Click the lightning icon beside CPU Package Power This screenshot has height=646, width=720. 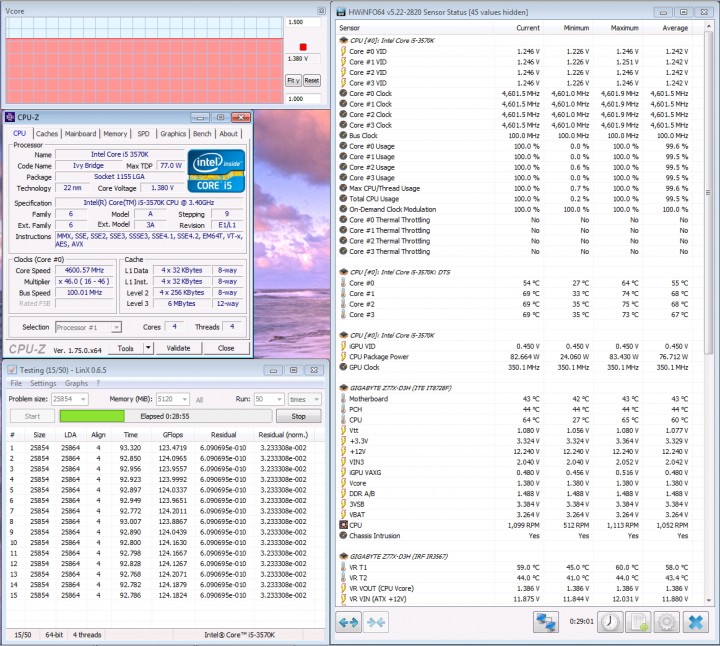tap(343, 357)
